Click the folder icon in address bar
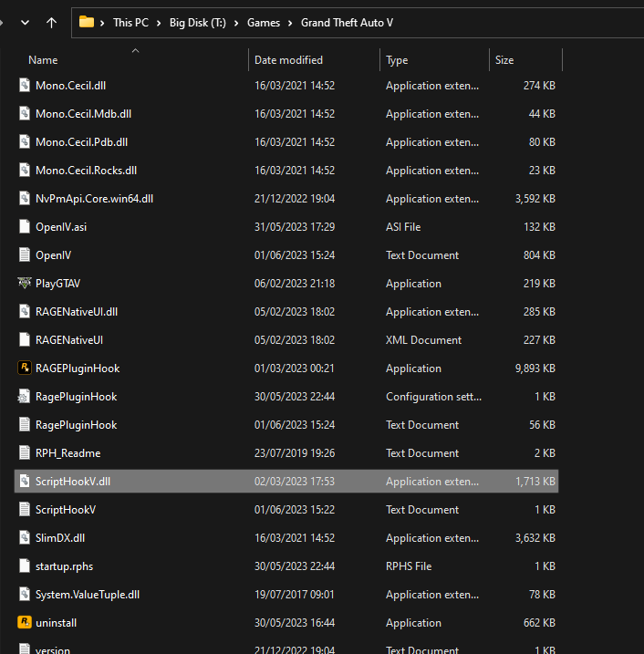The width and height of the screenshot is (644, 654). point(87,22)
